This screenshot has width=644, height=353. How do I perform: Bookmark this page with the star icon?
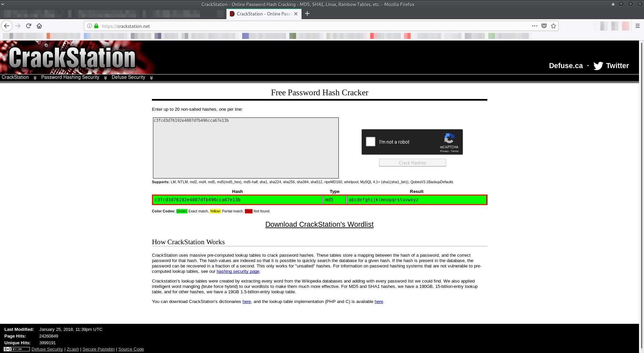pos(553,26)
